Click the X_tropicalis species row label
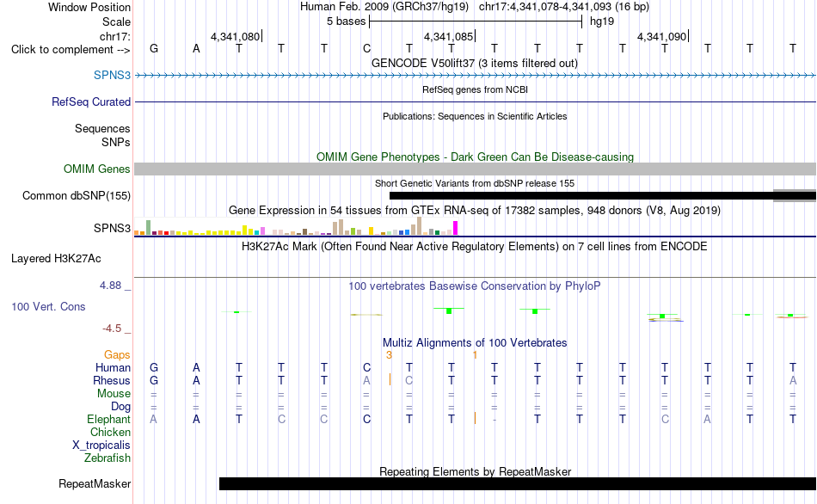This screenshot has height=504, width=817. pyautogui.click(x=101, y=446)
